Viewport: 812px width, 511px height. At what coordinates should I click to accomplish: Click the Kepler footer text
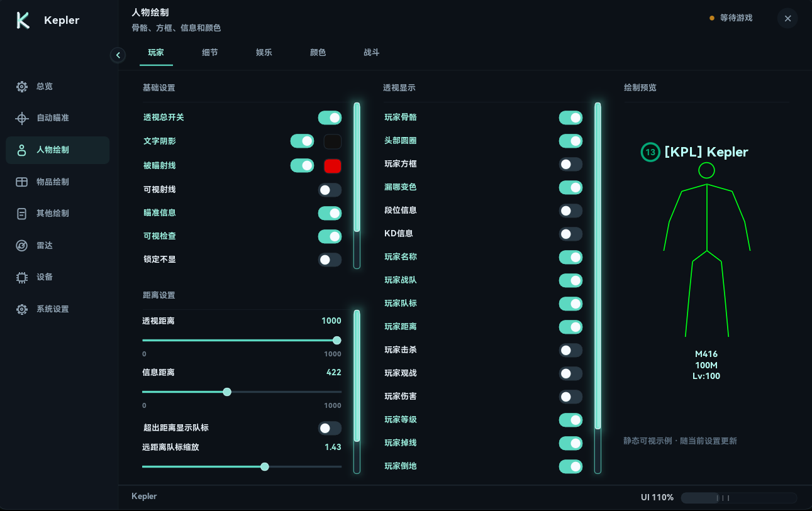click(x=144, y=497)
